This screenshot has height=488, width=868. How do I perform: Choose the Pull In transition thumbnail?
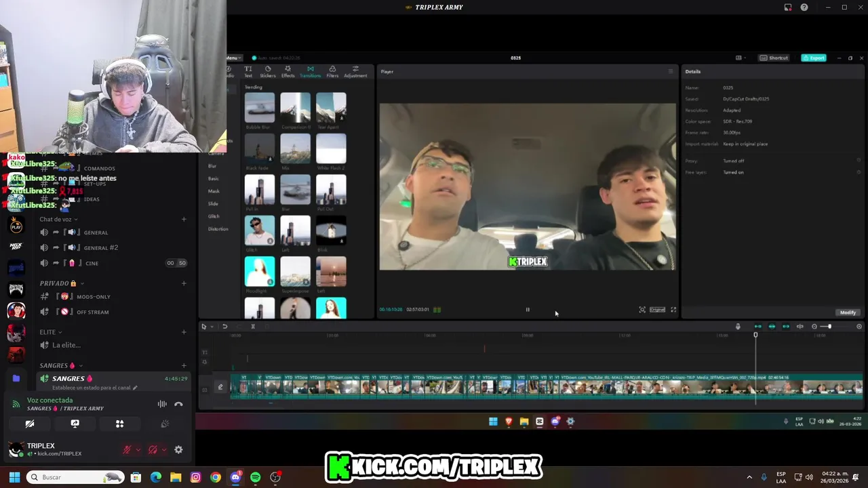point(260,190)
